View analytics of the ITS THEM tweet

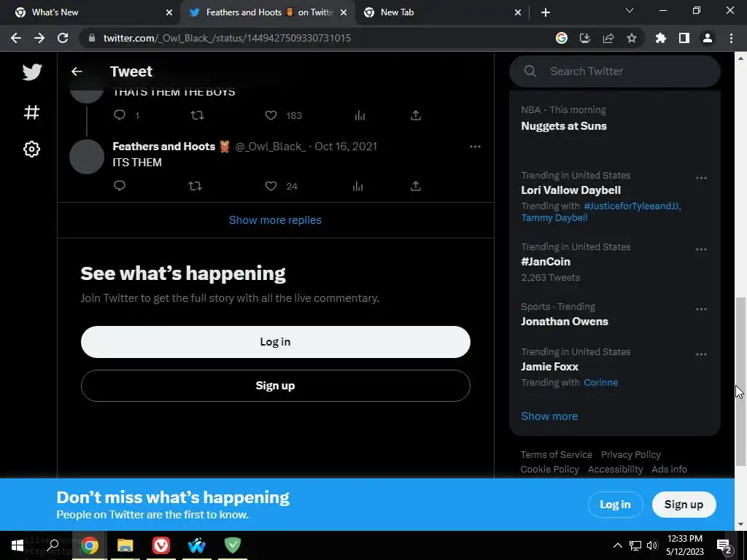pyautogui.click(x=357, y=186)
